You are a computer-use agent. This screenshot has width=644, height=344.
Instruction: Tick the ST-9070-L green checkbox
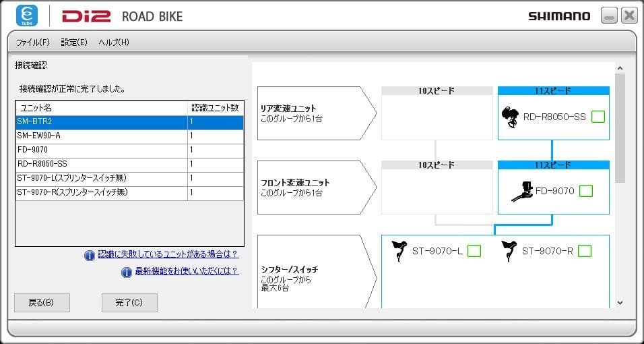[x=474, y=251]
